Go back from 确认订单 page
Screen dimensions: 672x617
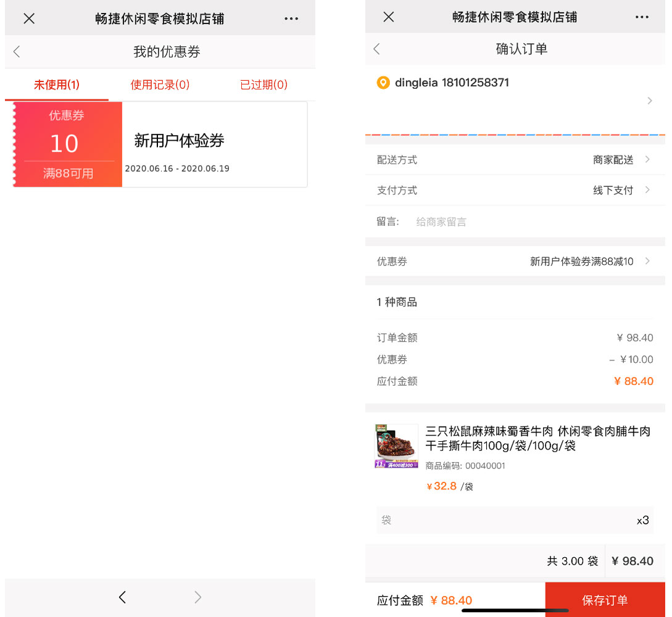click(x=376, y=49)
